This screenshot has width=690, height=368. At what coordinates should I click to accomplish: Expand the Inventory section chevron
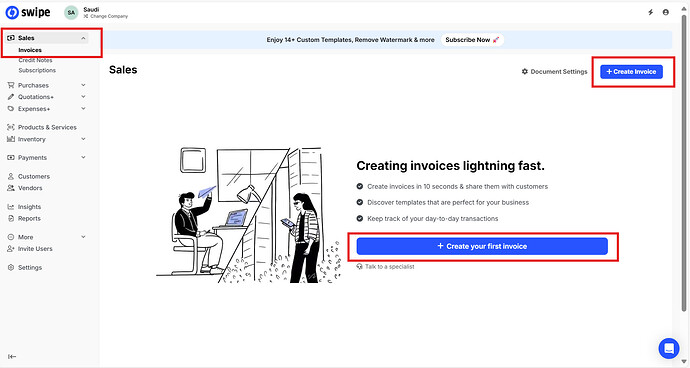83,139
